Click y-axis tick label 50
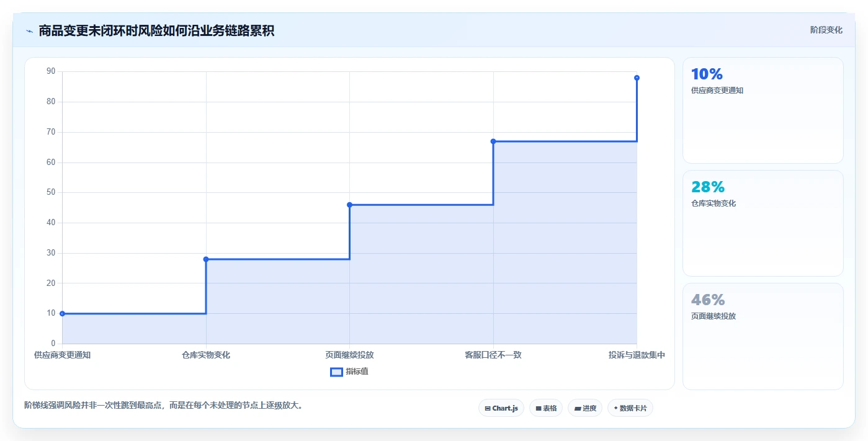Image resolution: width=868 pixels, height=441 pixels. pyautogui.click(x=51, y=192)
